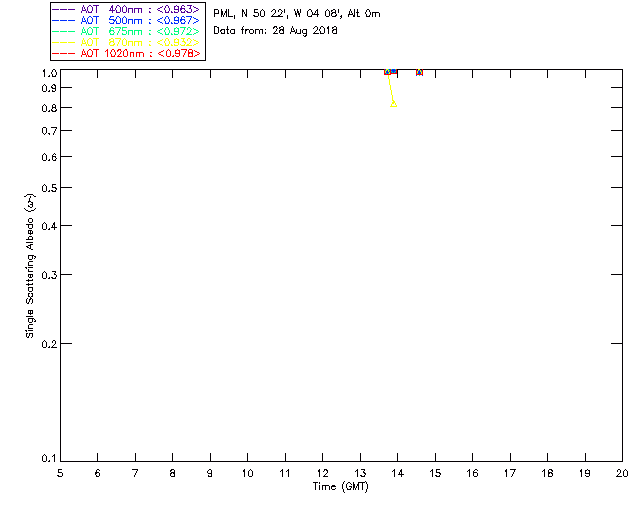The height and width of the screenshot is (512, 640).
Task: Click the red data marker near 14.5 GMT
Action: coord(419,72)
